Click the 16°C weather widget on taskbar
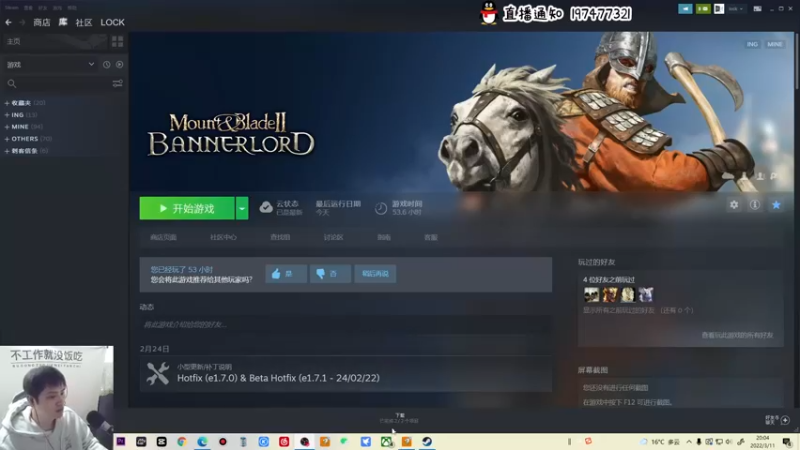 click(662, 442)
